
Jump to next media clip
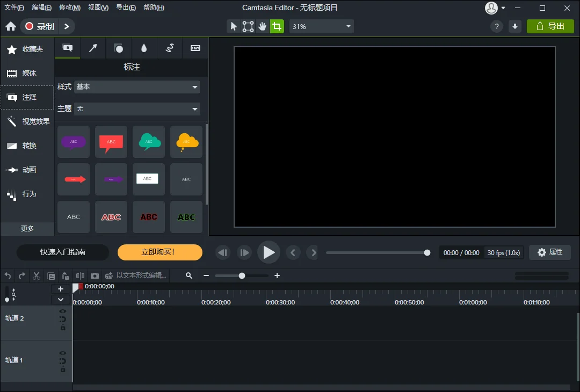(314, 252)
